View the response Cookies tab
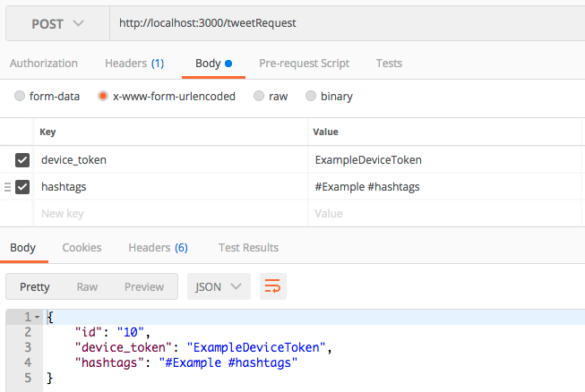 pos(82,248)
